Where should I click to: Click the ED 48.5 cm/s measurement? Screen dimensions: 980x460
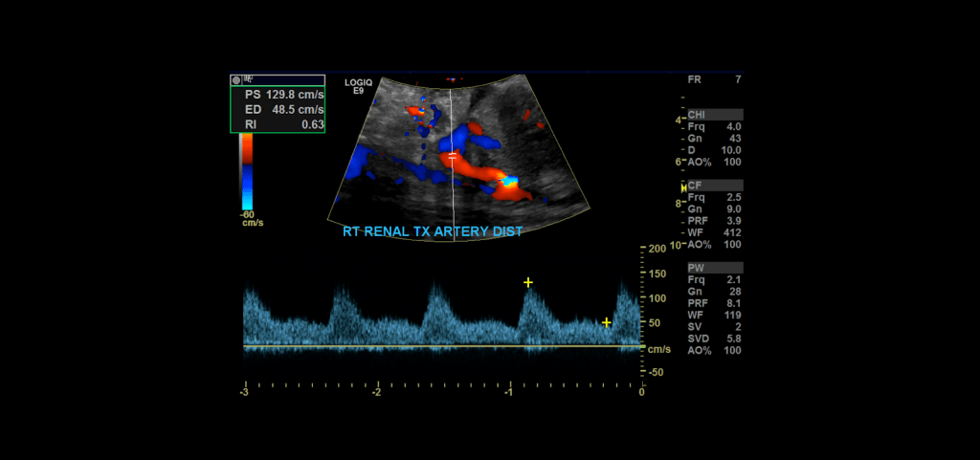coord(283,110)
